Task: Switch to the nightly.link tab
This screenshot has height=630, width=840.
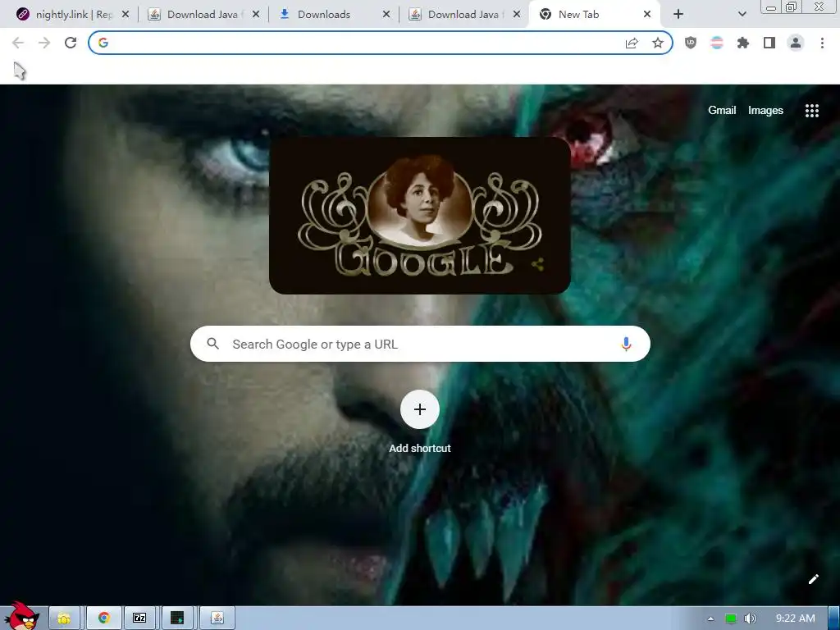Action: [x=64, y=15]
